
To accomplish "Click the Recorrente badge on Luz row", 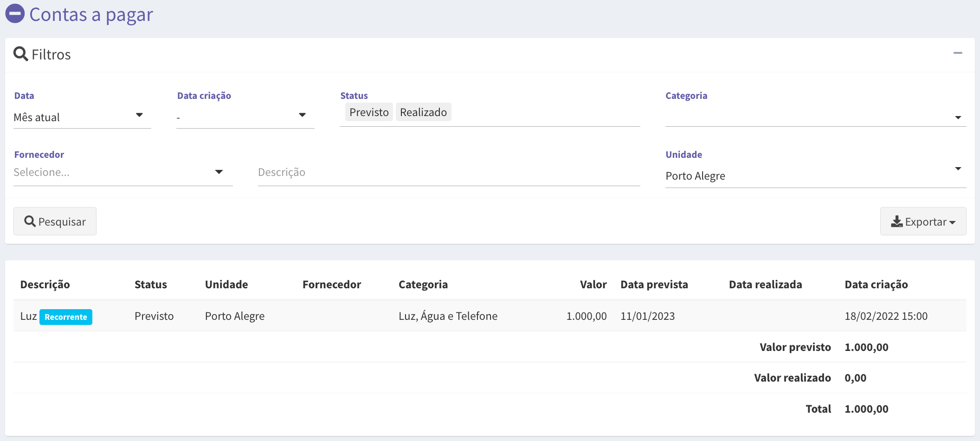I will [x=66, y=317].
